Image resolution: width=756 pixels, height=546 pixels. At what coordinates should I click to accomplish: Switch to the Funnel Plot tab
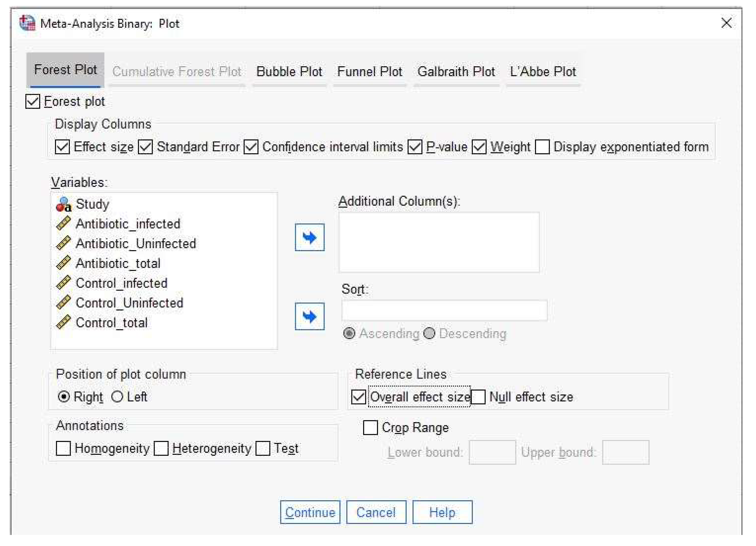pos(369,72)
